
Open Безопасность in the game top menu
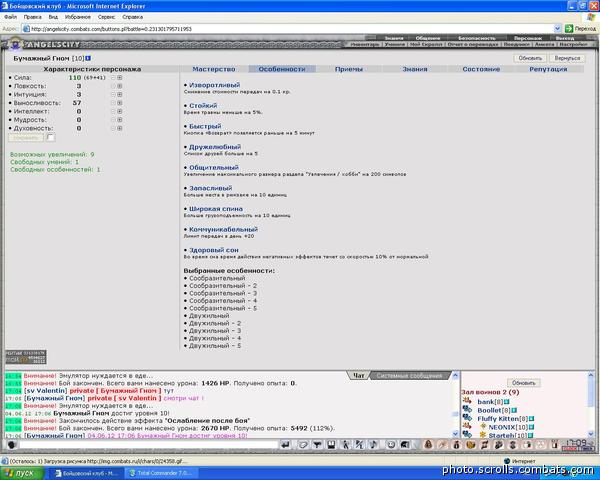click(x=477, y=38)
